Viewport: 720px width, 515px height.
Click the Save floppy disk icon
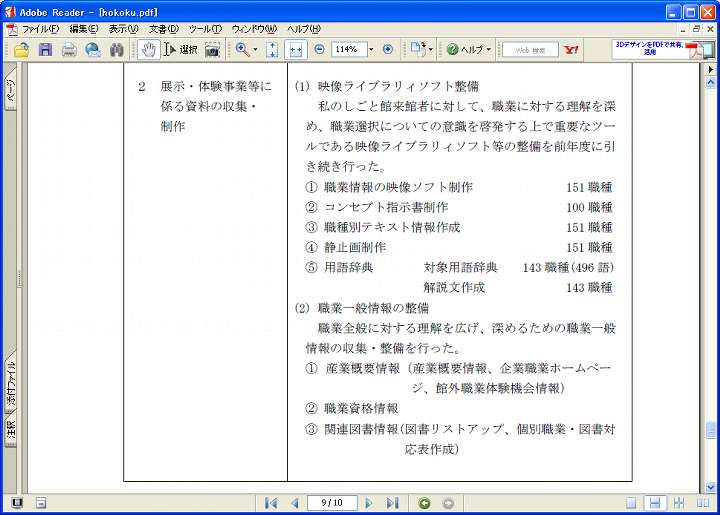pos(45,49)
